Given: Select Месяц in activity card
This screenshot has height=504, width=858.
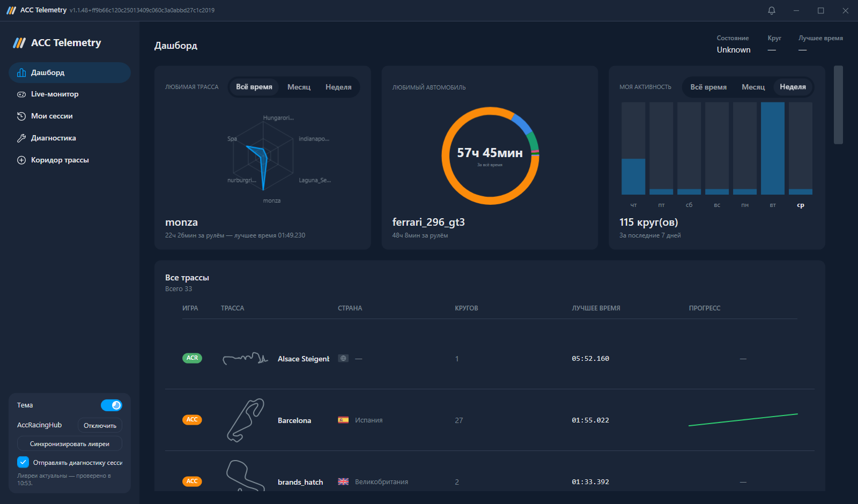Looking at the screenshot, I should click(x=753, y=87).
